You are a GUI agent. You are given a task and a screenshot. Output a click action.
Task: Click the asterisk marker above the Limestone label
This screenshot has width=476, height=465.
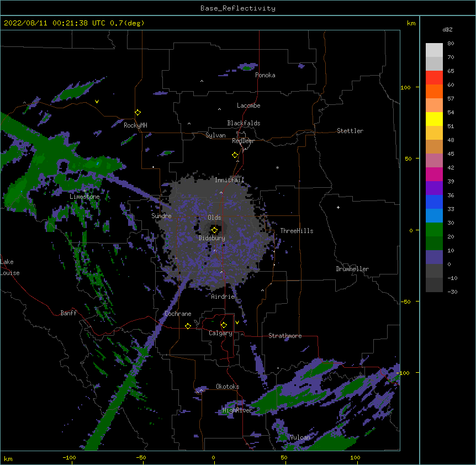84,191
